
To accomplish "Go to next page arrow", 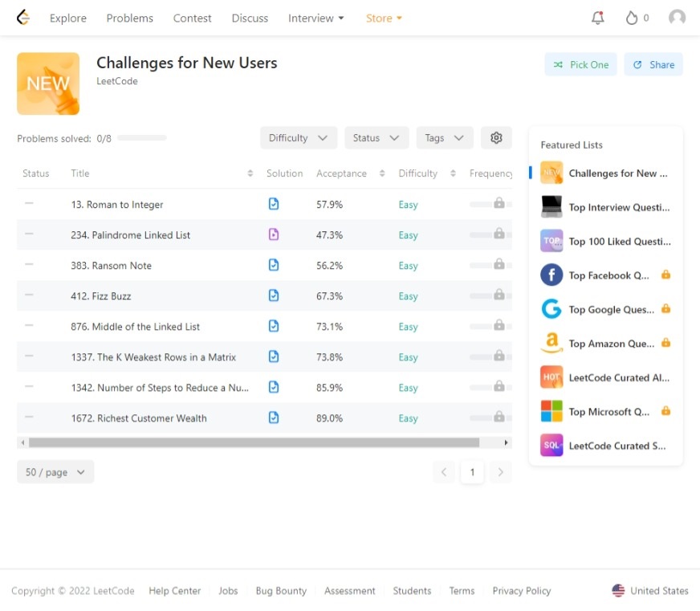I will click(x=500, y=472).
